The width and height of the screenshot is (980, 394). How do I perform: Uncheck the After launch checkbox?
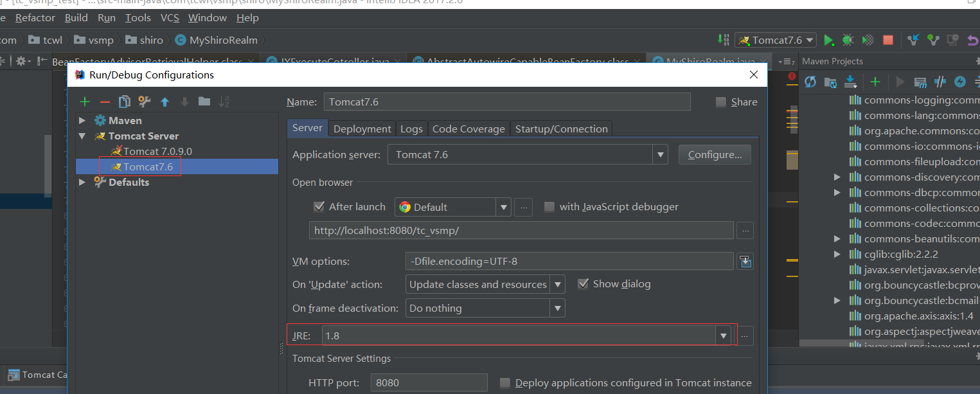coord(319,206)
